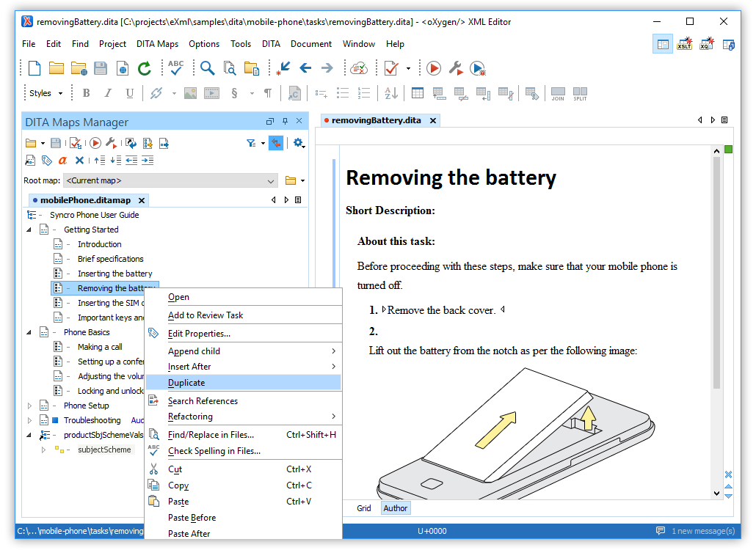
Task: Select Making a call tree item
Action: [100, 347]
